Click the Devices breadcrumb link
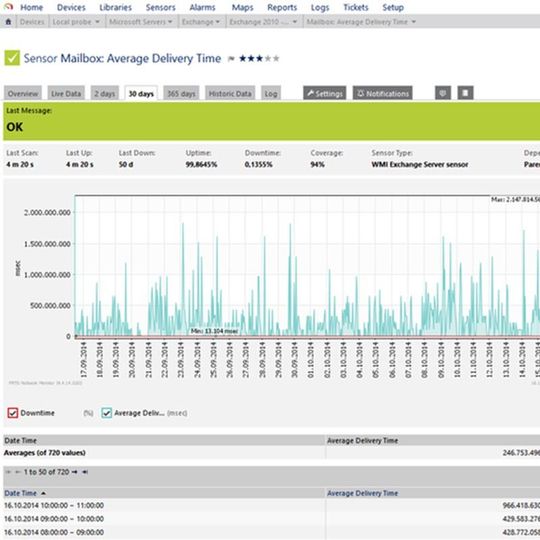This screenshot has height=540, width=540. coord(32,22)
